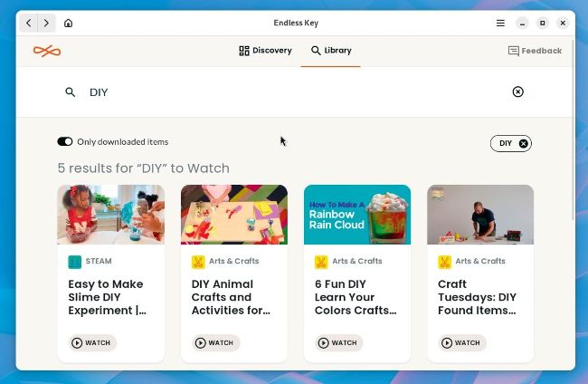Open the Feedback link
Screen dimensions: 588x384
pos(535,51)
